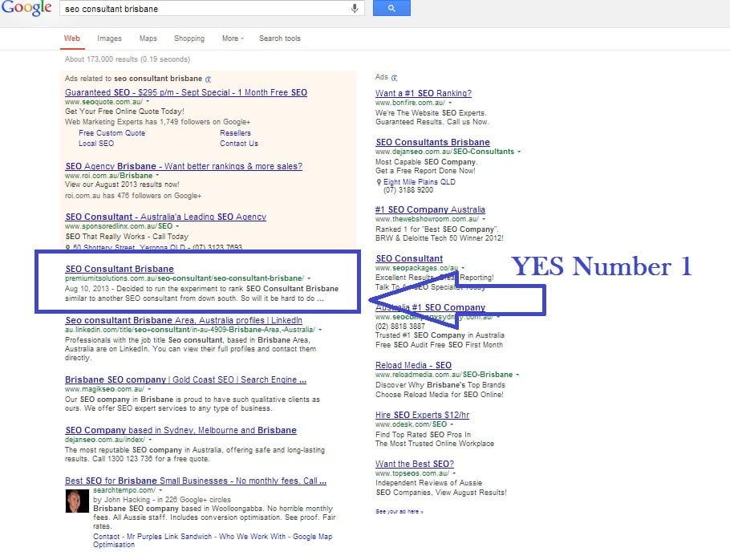This screenshot has height=560, width=730.
Task: Click 'See your ad here' link
Action: (399, 512)
